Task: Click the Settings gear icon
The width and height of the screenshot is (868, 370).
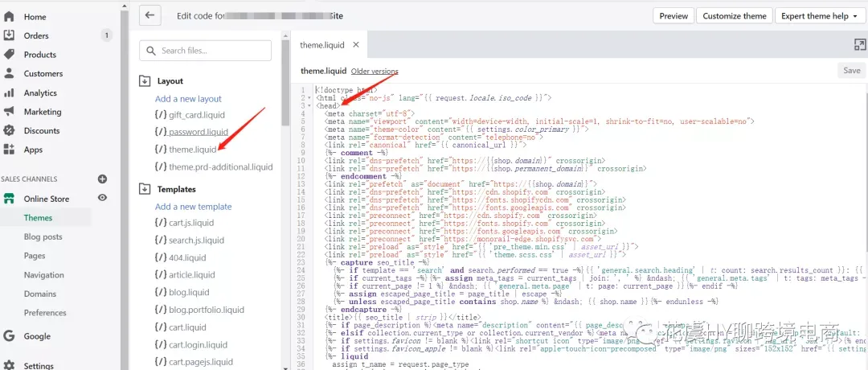Action: 9,365
